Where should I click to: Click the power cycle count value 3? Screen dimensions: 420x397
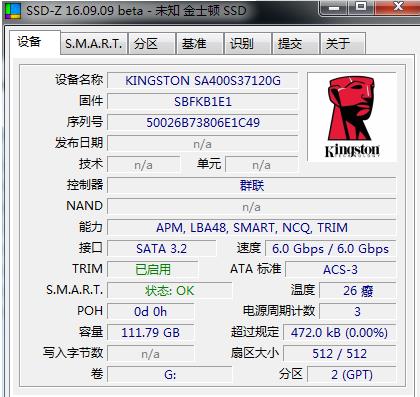coord(358,312)
